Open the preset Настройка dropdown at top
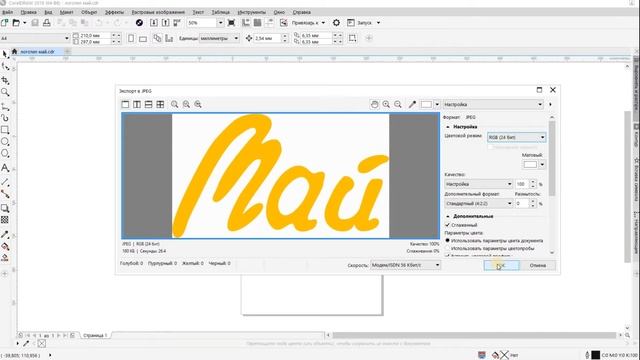The width and height of the screenshot is (640, 360). point(493,104)
